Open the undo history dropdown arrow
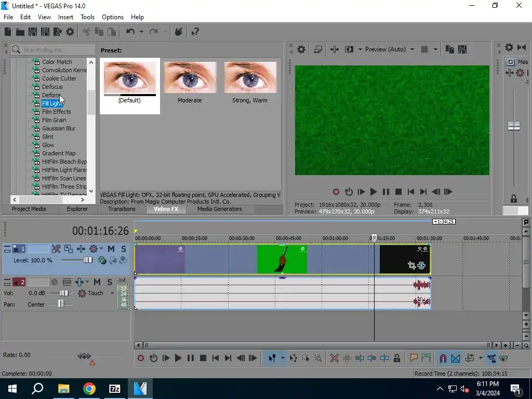 [141, 32]
